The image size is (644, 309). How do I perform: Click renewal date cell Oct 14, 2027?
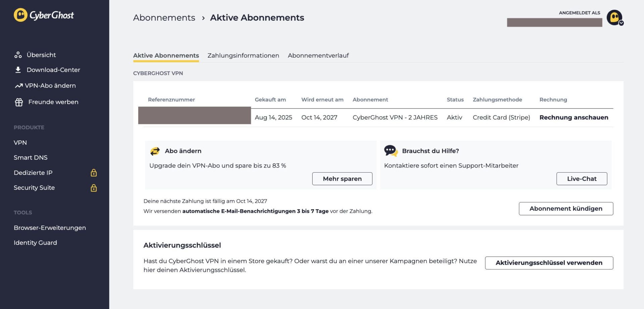pos(319,117)
